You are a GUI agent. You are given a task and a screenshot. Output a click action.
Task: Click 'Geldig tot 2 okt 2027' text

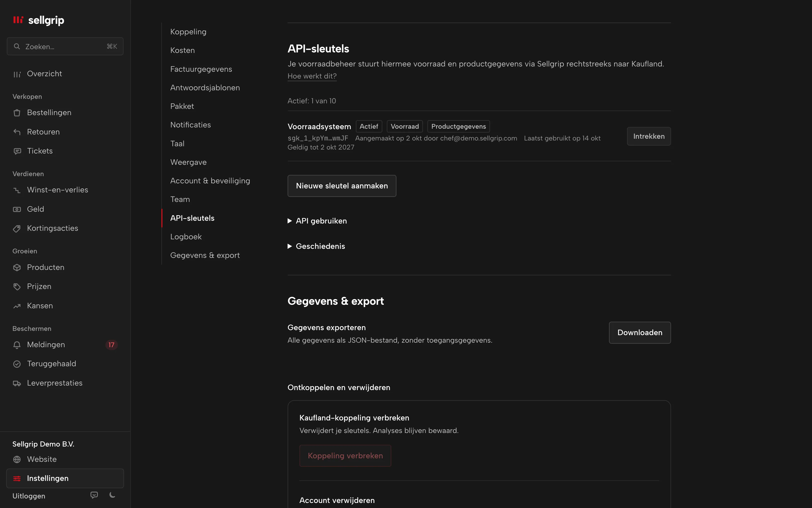321,147
